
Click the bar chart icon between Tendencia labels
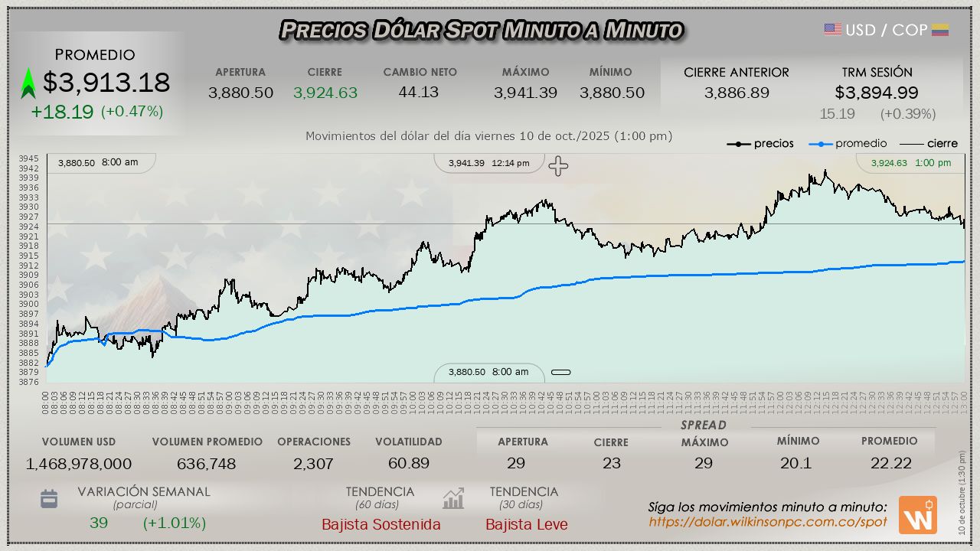click(x=453, y=499)
